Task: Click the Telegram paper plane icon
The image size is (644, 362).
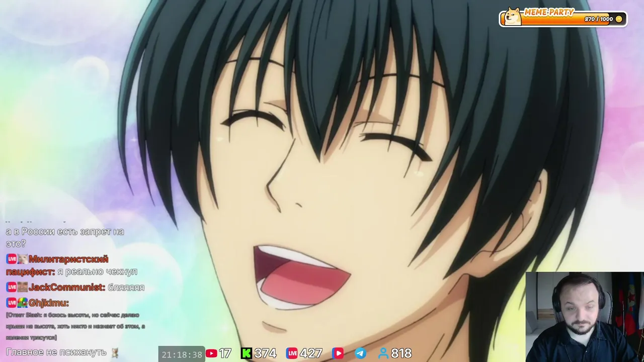Action: (x=361, y=353)
